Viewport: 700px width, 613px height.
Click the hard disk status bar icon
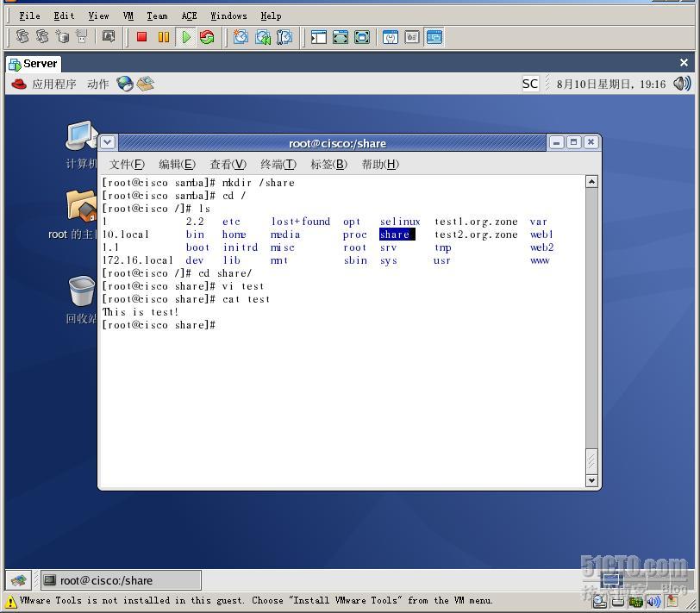[599, 603]
